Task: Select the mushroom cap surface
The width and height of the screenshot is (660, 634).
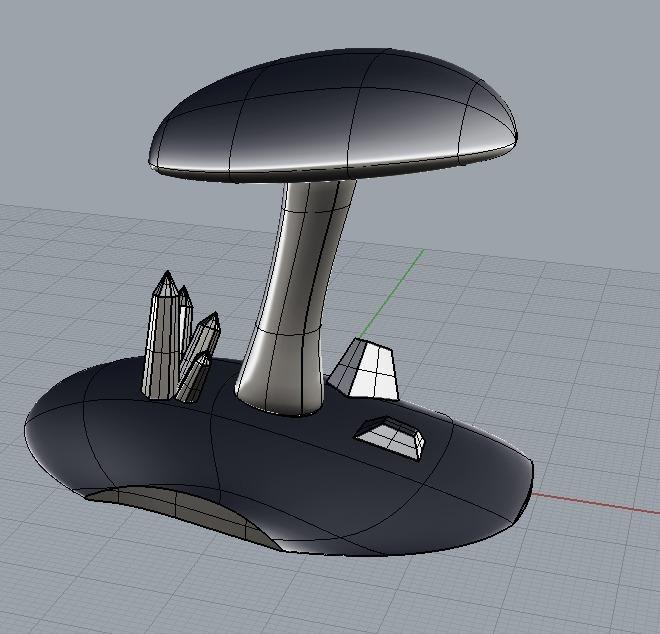Action: pos(333,116)
